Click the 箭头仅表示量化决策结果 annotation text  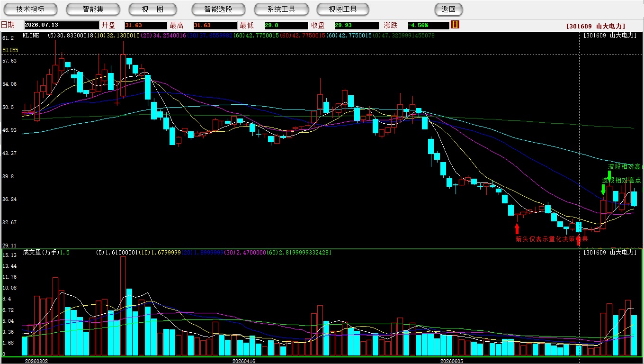[x=552, y=239]
